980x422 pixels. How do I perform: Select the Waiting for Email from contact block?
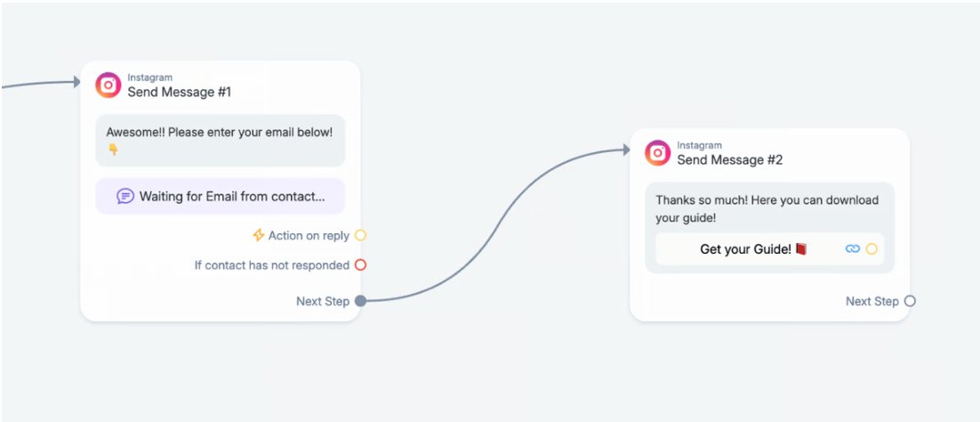point(220,197)
